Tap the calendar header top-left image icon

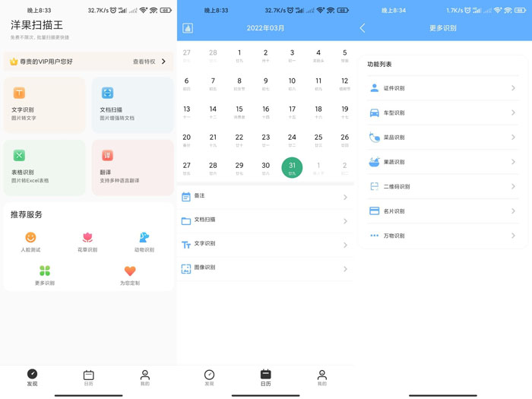point(188,28)
